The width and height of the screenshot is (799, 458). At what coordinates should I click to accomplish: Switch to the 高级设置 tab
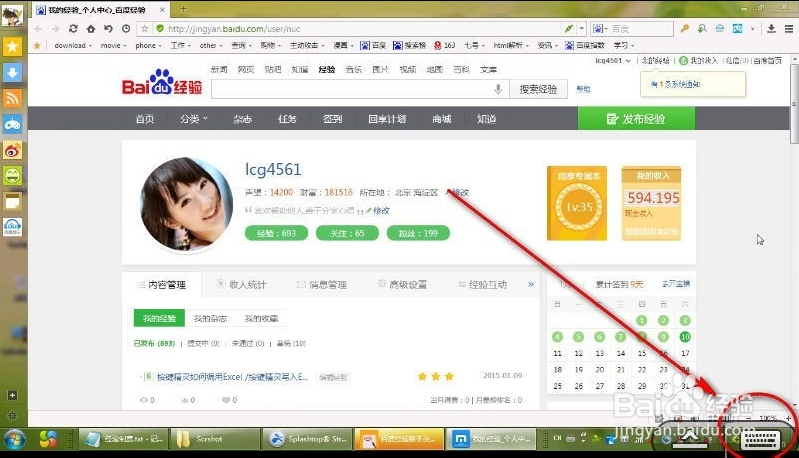pos(402,285)
